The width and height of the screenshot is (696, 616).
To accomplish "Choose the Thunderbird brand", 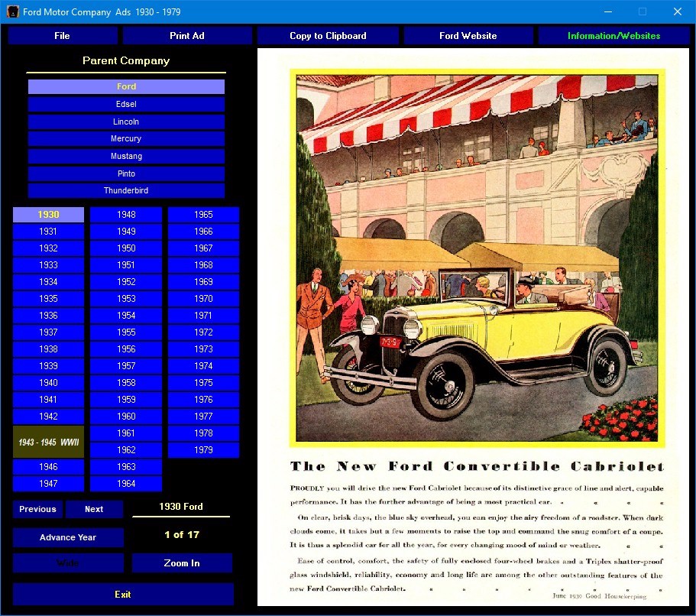I will (126, 190).
